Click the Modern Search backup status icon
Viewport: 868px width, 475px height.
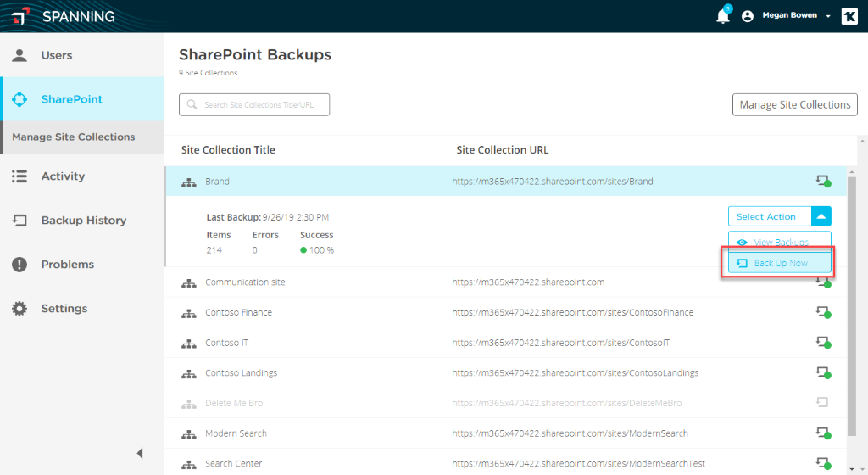(x=823, y=433)
